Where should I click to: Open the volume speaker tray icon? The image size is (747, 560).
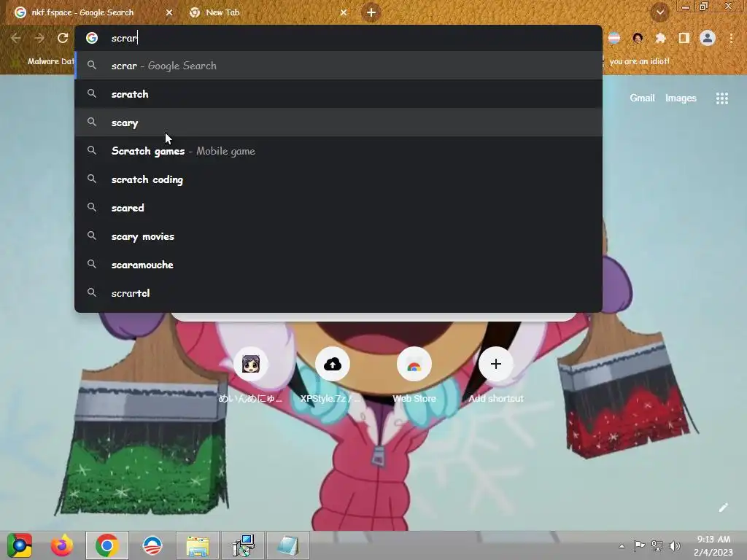click(675, 545)
